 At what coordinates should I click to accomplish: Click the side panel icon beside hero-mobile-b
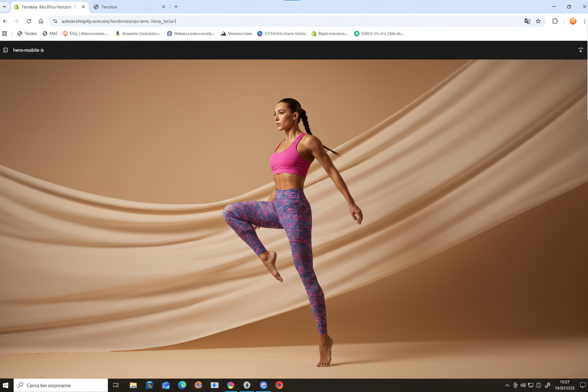pyautogui.click(x=5, y=50)
